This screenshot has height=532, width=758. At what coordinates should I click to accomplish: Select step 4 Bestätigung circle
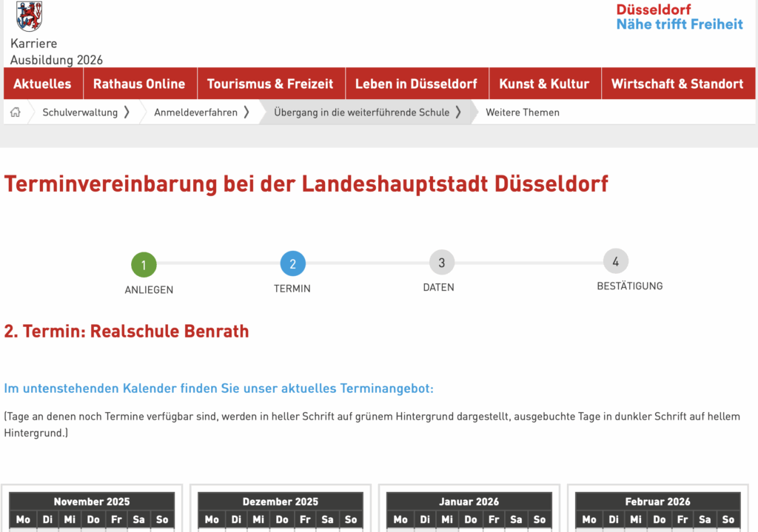[615, 260]
